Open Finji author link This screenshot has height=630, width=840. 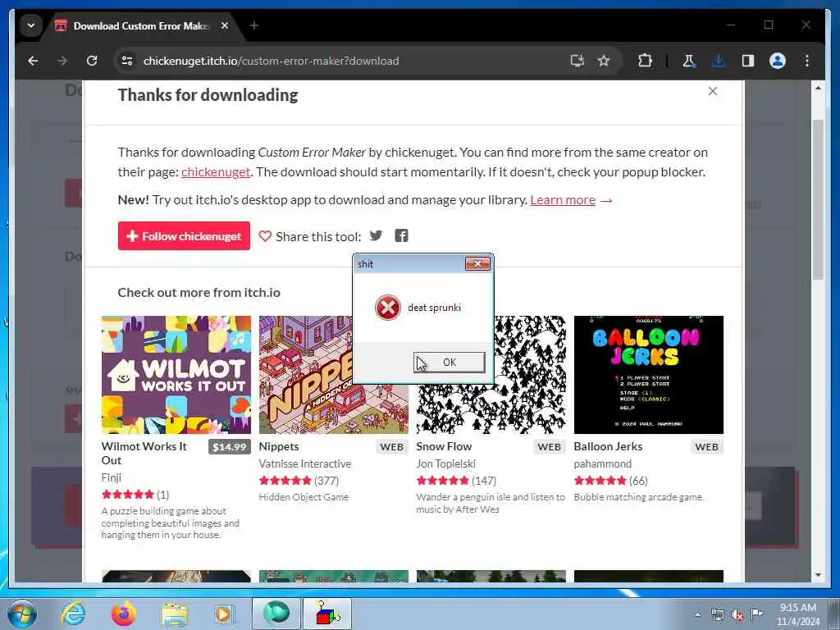(112, 477)
